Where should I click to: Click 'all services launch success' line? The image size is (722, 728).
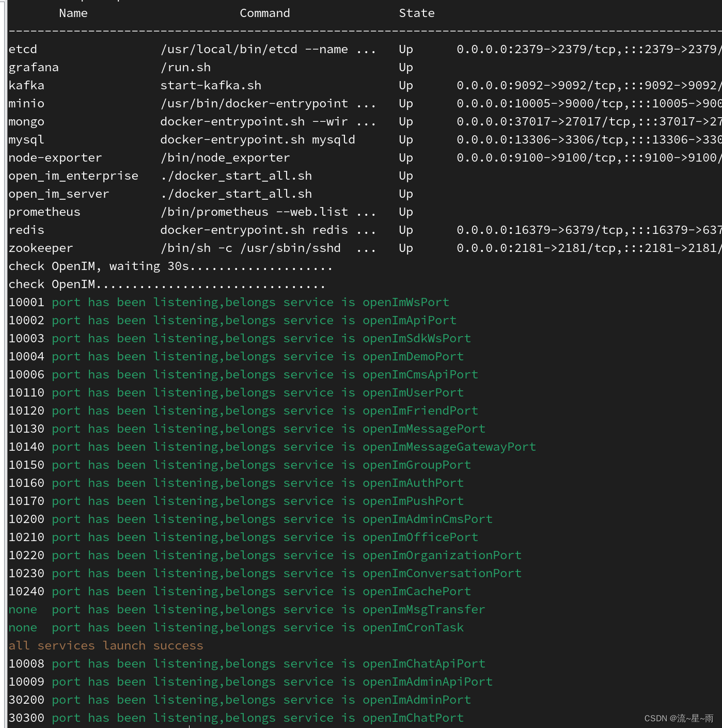tap(106, 645)
